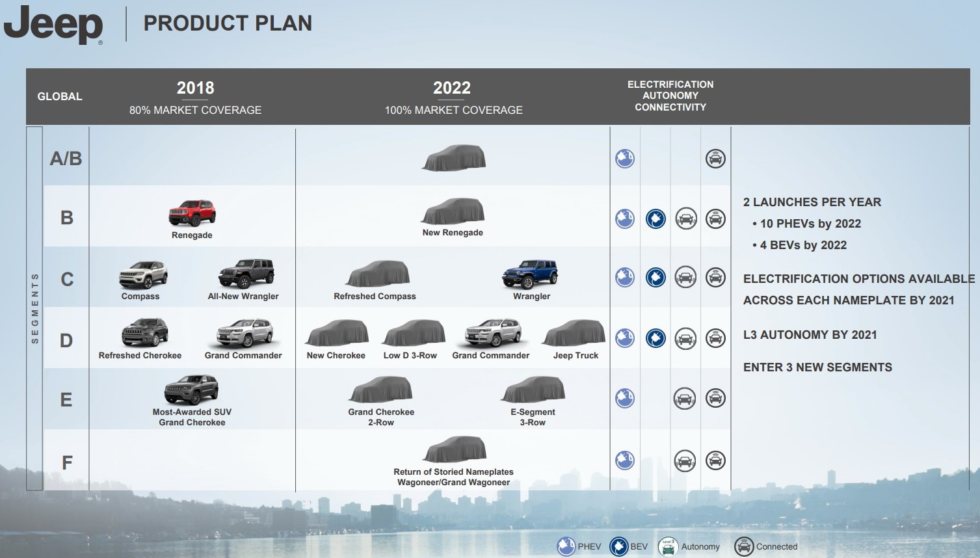Click the vertical 'SEGMENTS' label
980x558 pixels.
(x=35, y=308)
